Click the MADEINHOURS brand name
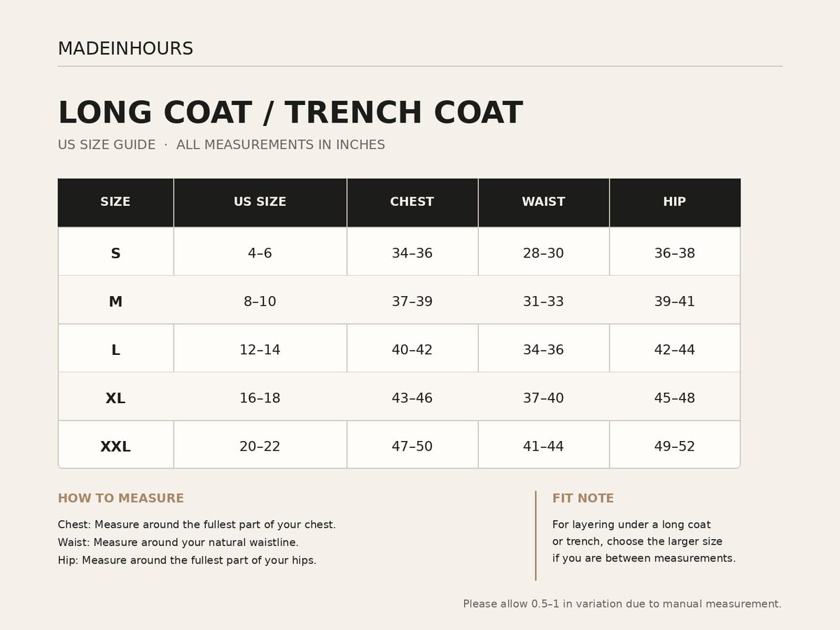The image size is (840, 630). 125,49
